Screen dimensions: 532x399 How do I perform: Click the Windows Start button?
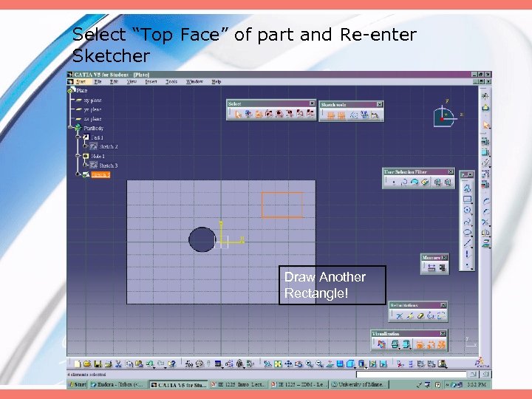tap(78, 384)
